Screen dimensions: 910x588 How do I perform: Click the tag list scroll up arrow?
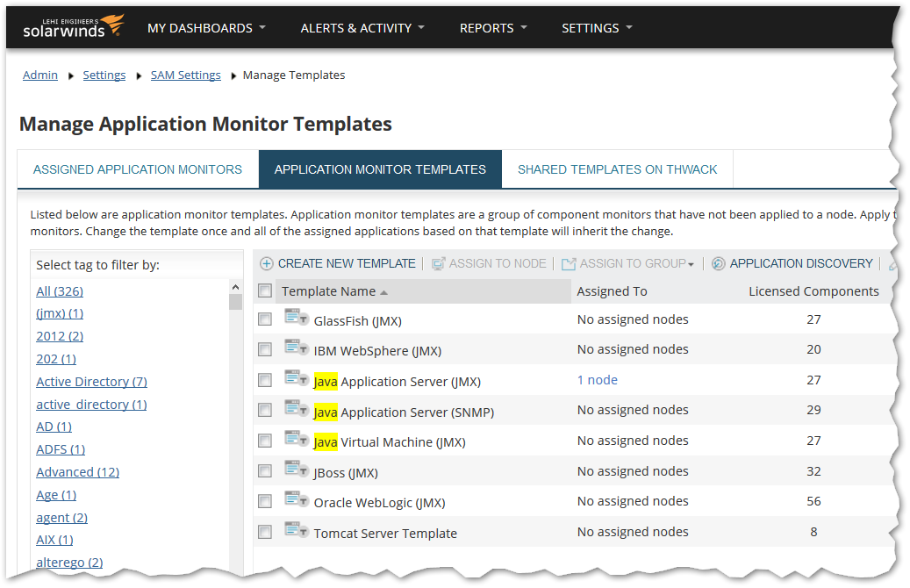click(x=235, y=287)
